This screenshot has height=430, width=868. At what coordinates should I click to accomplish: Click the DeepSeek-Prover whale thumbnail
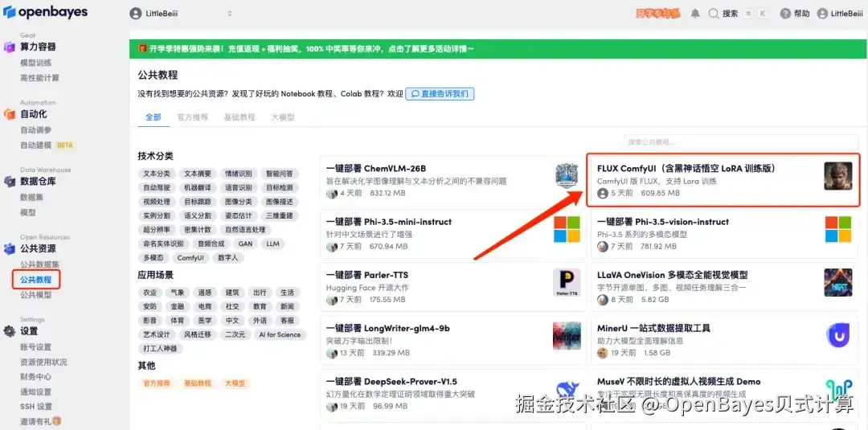[567, 388]
